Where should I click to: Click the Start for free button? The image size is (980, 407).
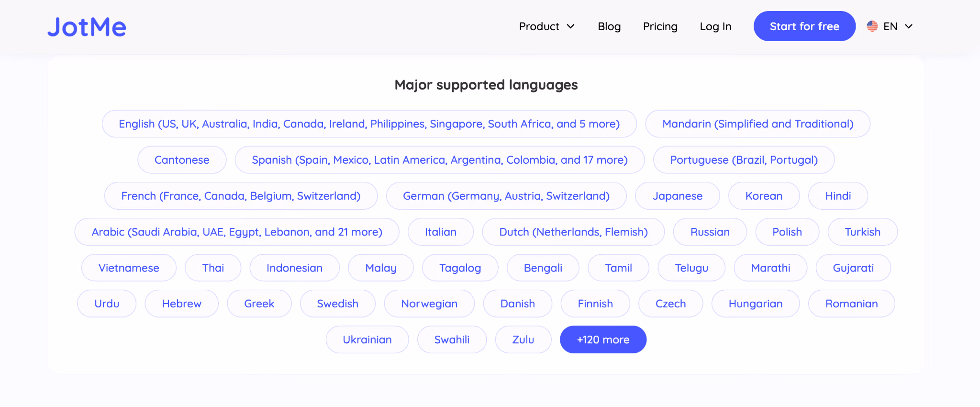[804, 26]
